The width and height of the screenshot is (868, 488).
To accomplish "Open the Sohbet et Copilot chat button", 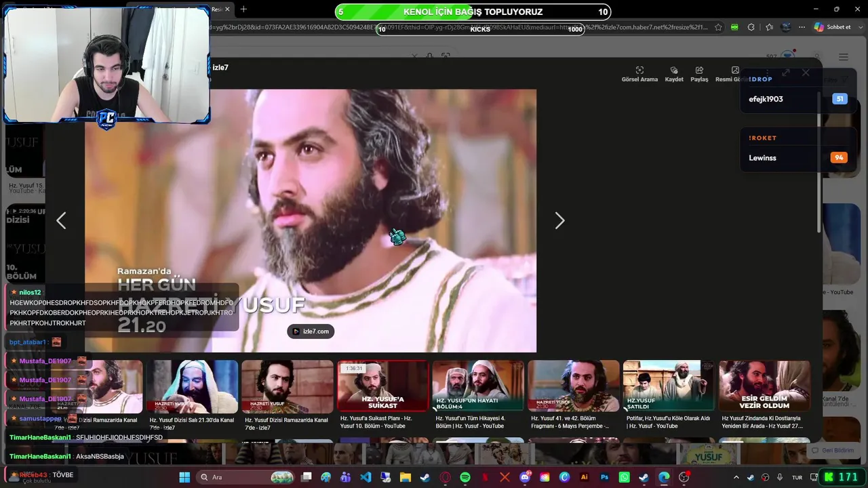I will click(833, 27).
